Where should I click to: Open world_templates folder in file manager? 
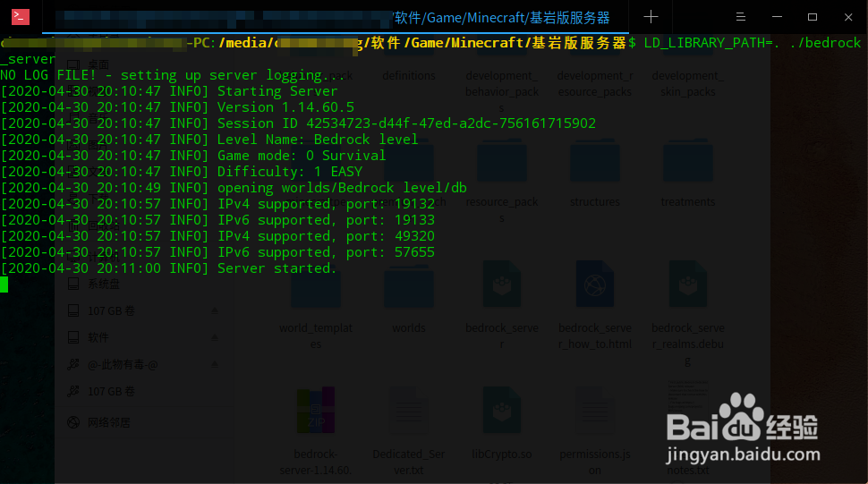click(x=316, y=288)
